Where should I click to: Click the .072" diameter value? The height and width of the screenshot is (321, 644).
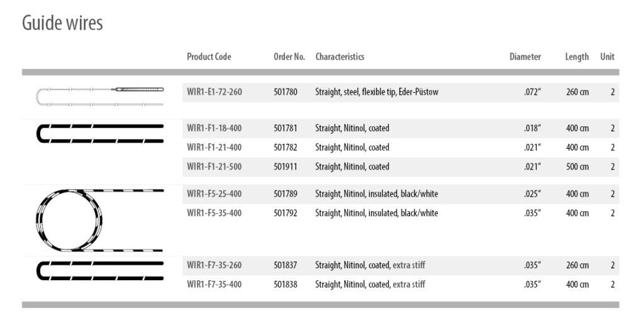[532, 92]
